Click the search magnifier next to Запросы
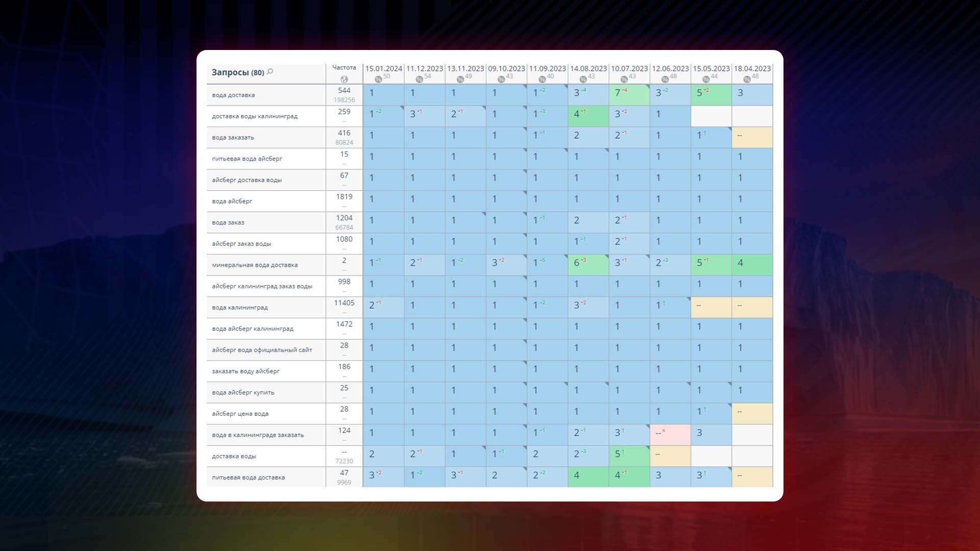This screenshot has height=551, width=980. pos(270,72)
